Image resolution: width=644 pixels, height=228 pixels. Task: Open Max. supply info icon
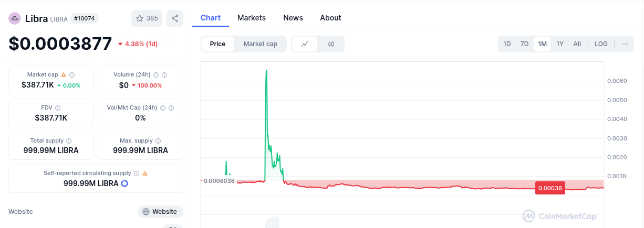pyautogui.click(x=159, y=141)
